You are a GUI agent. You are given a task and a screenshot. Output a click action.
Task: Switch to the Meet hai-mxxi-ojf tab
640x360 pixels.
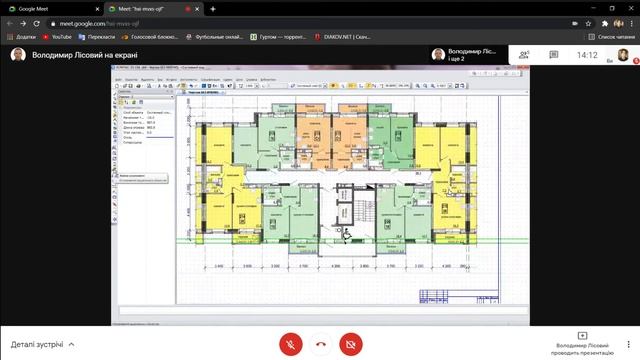153,9
